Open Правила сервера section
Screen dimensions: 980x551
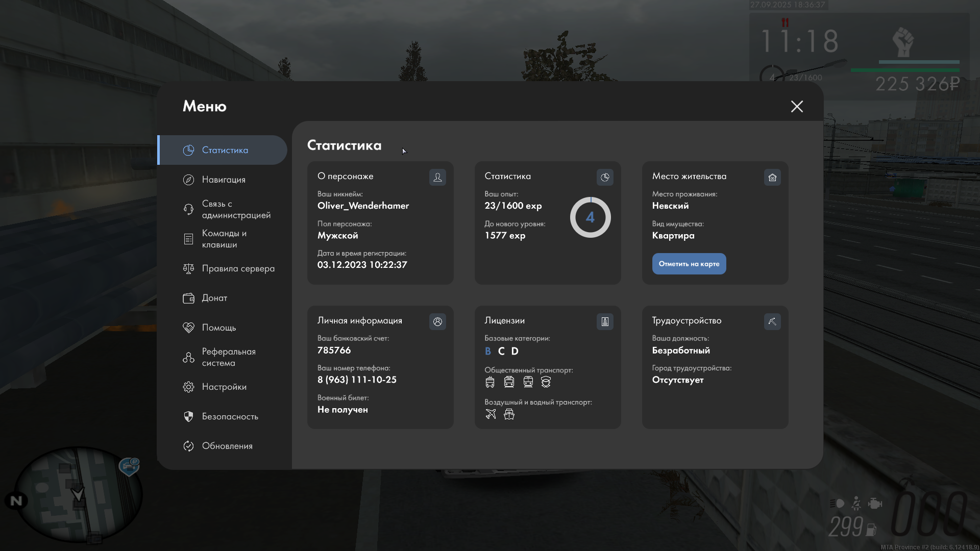[238, 268]
